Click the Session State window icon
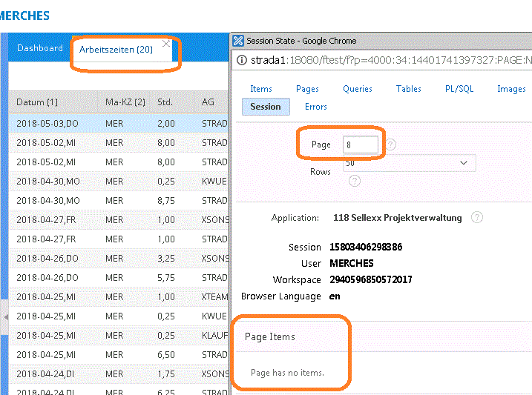This screenshot has width=532, height=395. (237, 41)
